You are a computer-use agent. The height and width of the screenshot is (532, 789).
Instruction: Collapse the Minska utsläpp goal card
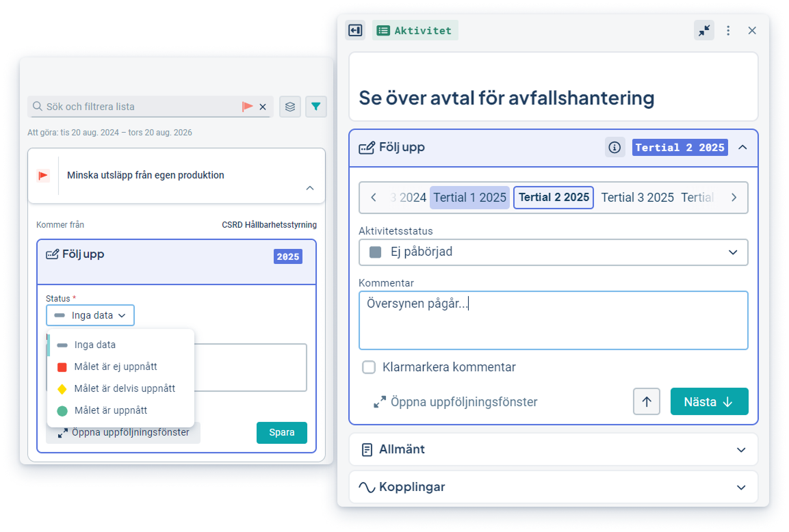[x=310, y=188]
